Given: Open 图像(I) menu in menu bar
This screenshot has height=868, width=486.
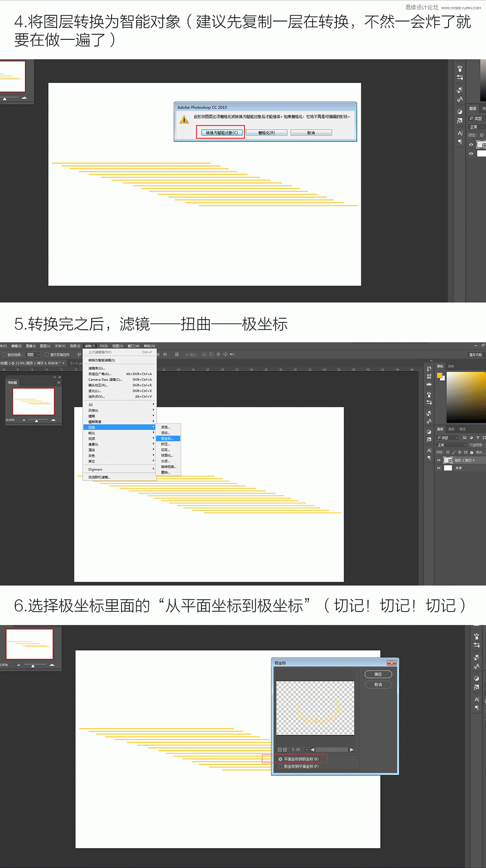Looking at the screenshot, I should 31,346.
